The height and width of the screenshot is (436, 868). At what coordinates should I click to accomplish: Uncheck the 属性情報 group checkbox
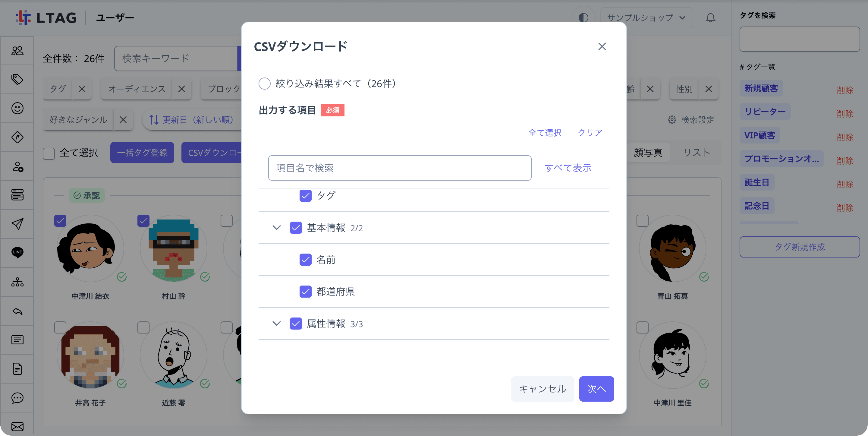click(x=295, y=324)
